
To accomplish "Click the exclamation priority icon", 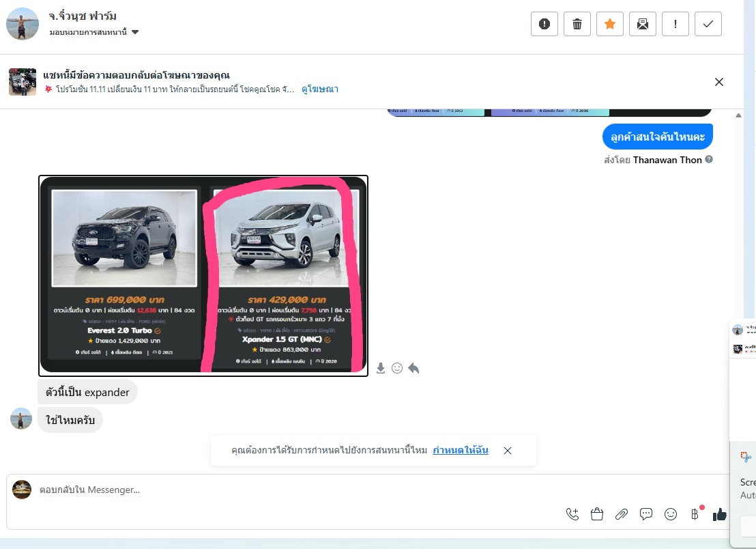I will 675,24.
